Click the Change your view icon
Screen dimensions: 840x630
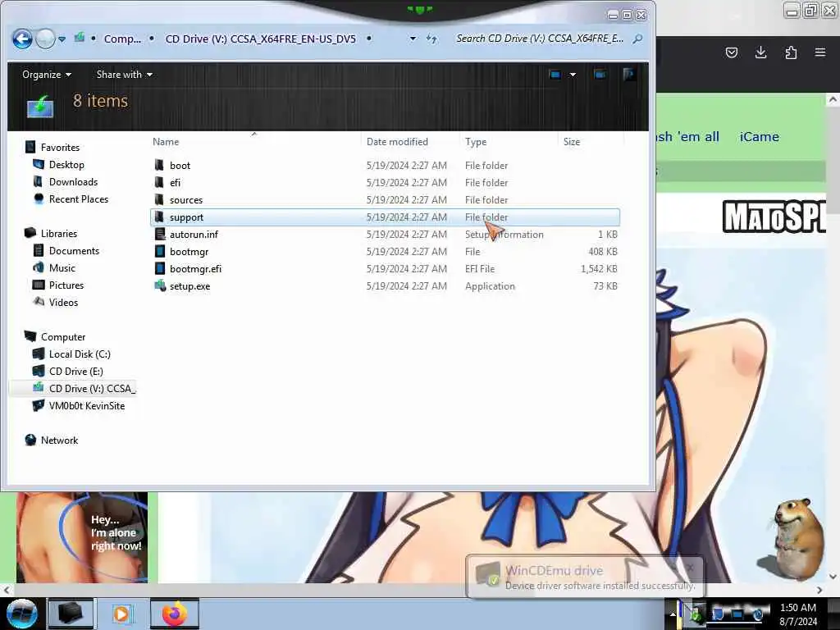[555, 75]
